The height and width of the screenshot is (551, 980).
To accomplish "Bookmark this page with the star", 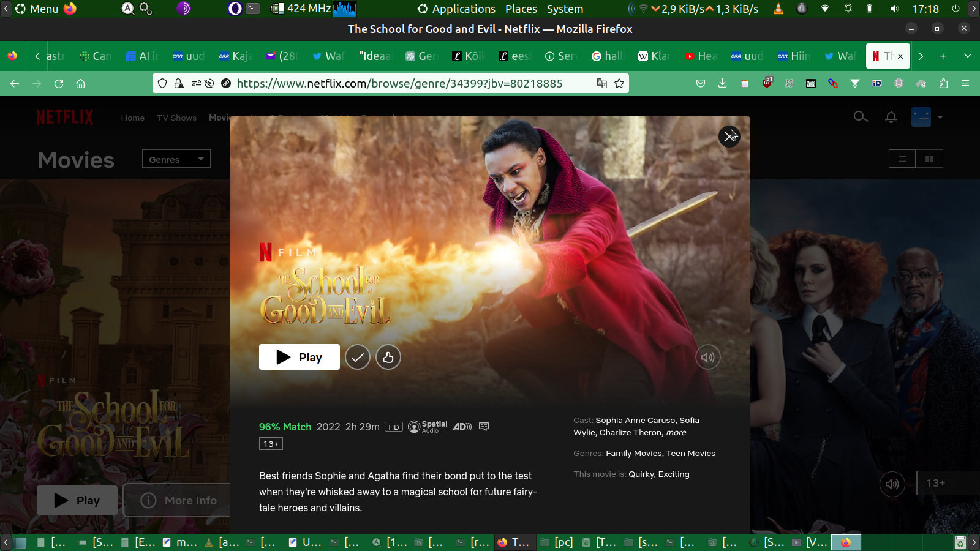I will (x=619, y=83).
